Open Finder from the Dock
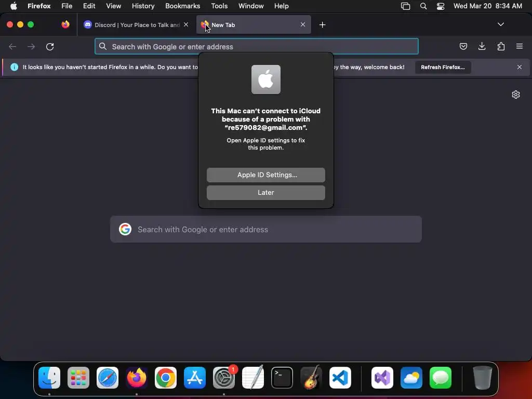 (49, 377)
